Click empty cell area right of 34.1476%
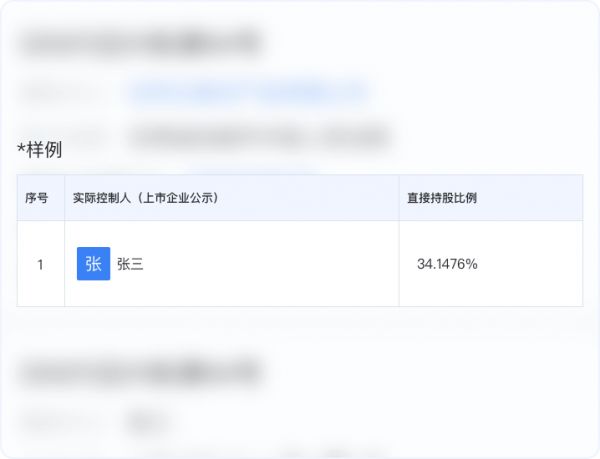Image resolution: width=600 pixels, height=459 pixels. coord(530,264)
